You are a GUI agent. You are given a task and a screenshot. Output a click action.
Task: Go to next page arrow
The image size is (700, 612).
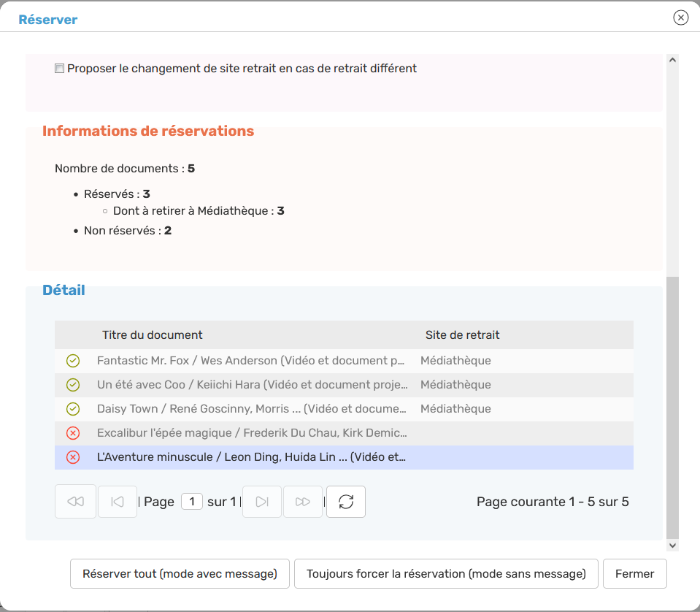262,502
